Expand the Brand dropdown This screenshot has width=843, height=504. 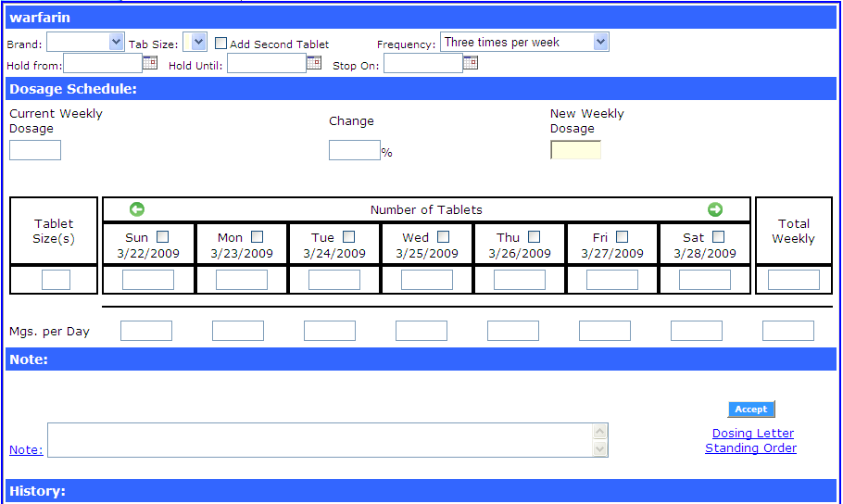(x=85, y=42)
